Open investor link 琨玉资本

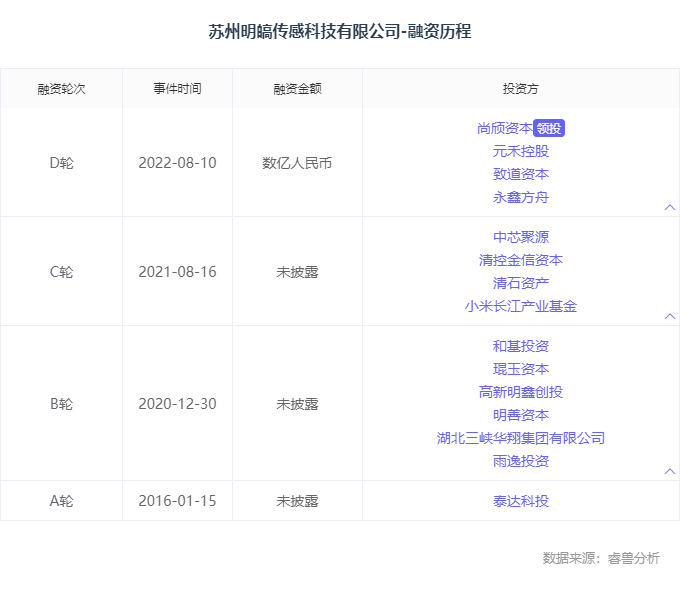521,369
